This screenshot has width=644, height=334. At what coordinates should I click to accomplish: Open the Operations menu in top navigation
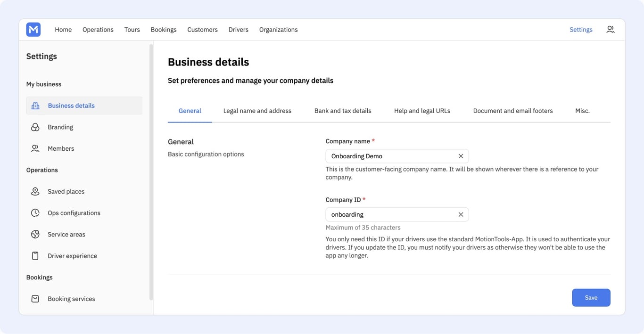98,30
